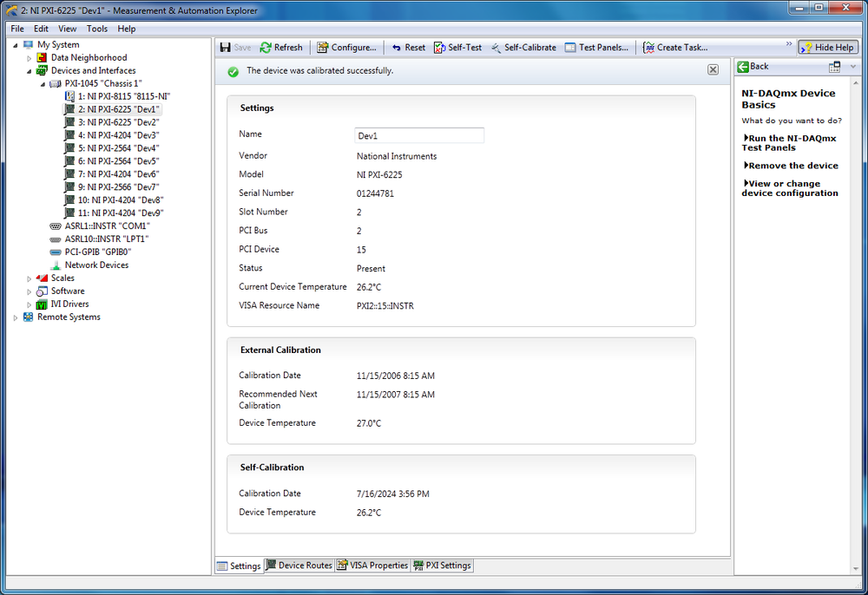Run Self-Test on the device
The image size is (868, 595).
(x=457, y=48)
